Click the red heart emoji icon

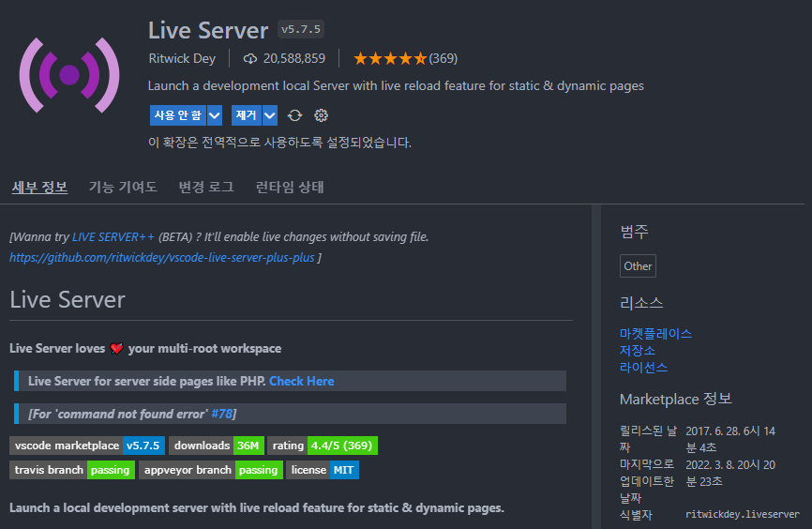pyautogui.click(x=116, y=349)
